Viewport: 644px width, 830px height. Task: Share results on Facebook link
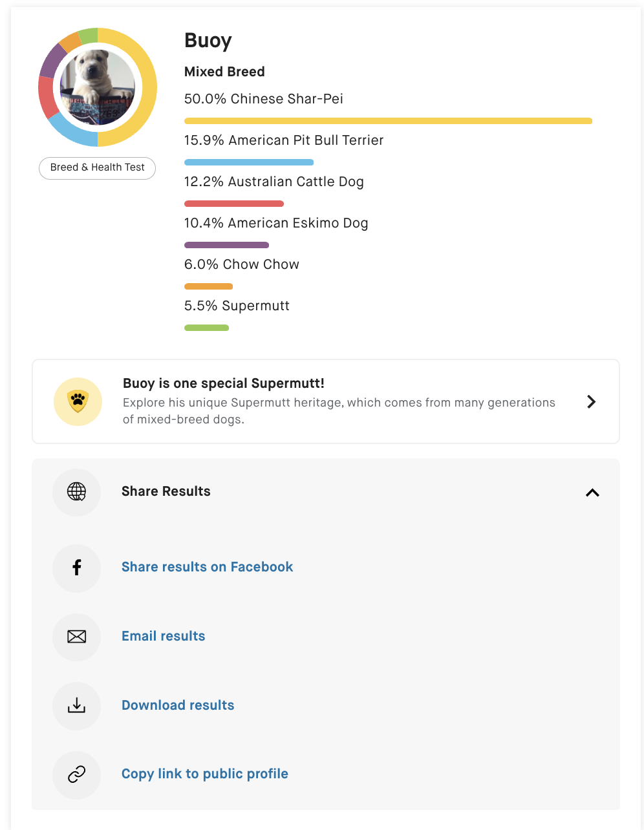click(207, 567)
